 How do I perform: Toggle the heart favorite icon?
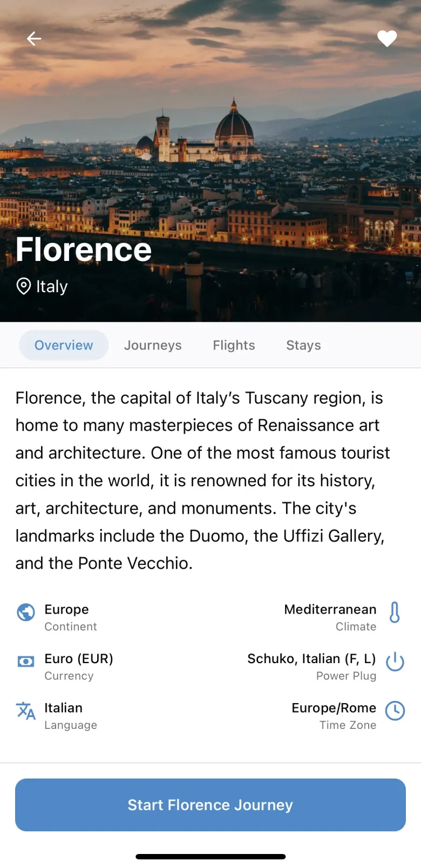387,39
